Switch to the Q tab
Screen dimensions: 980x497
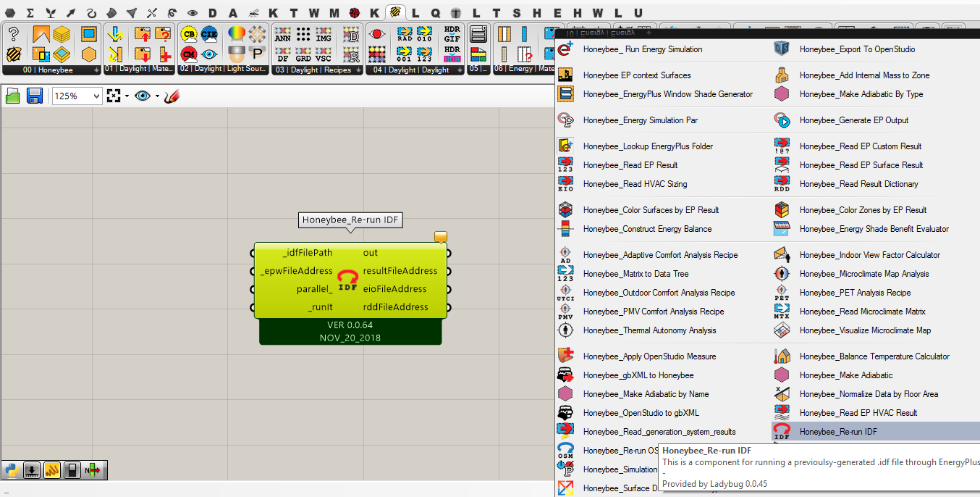[x=436, y=13]
